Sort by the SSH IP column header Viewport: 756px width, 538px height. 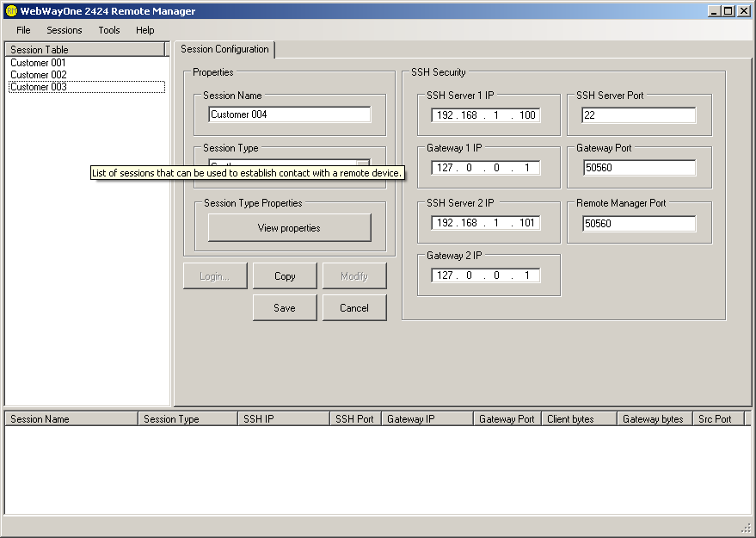283,419
